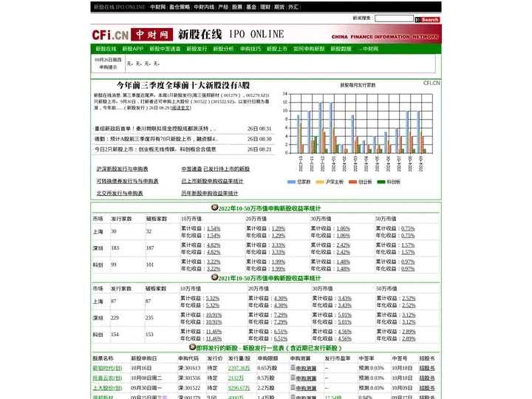532x399 pixels.
Task: Select 新股中签速查 in the green nav bar
Action: click(165, 49)
